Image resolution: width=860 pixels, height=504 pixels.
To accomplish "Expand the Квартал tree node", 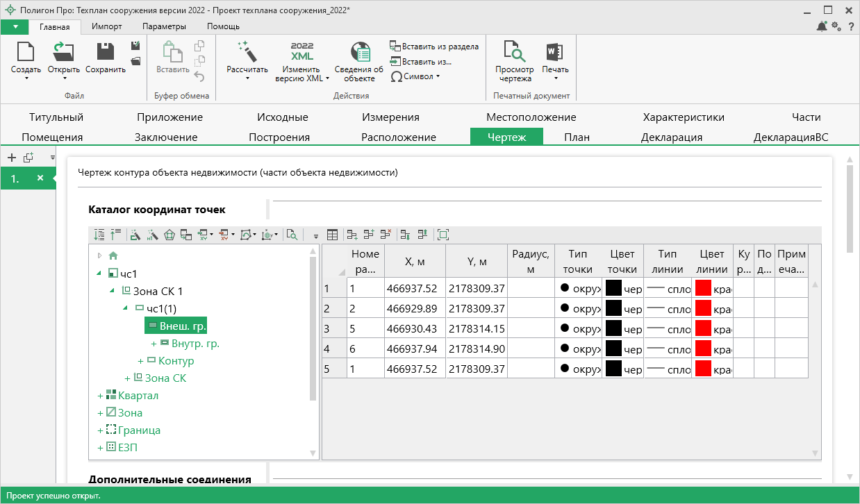I will click(101, 396).
